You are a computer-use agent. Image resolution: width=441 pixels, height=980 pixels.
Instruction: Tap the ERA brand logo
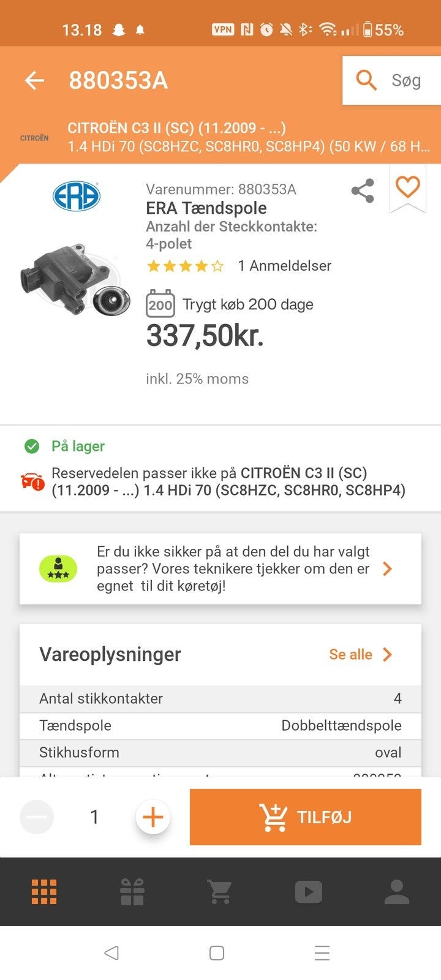[x=77, y=196]
